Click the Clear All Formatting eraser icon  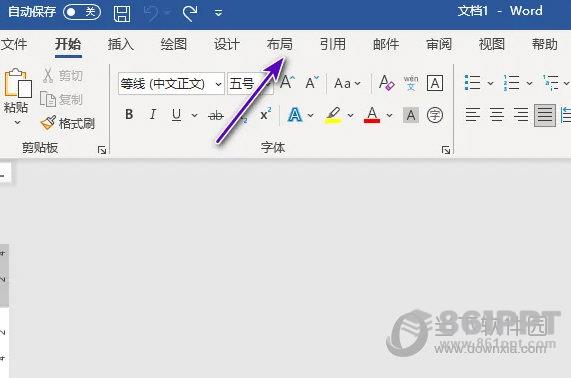pos(386,83)
